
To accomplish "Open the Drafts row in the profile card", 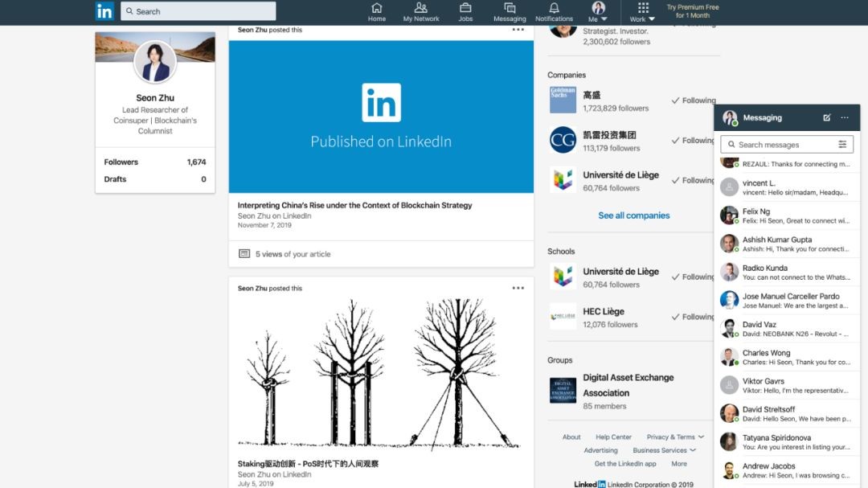I will click(x=155, y=179).
